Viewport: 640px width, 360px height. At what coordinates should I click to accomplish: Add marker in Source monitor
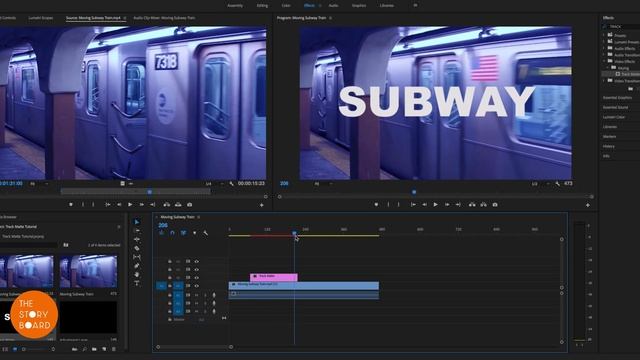71,204
